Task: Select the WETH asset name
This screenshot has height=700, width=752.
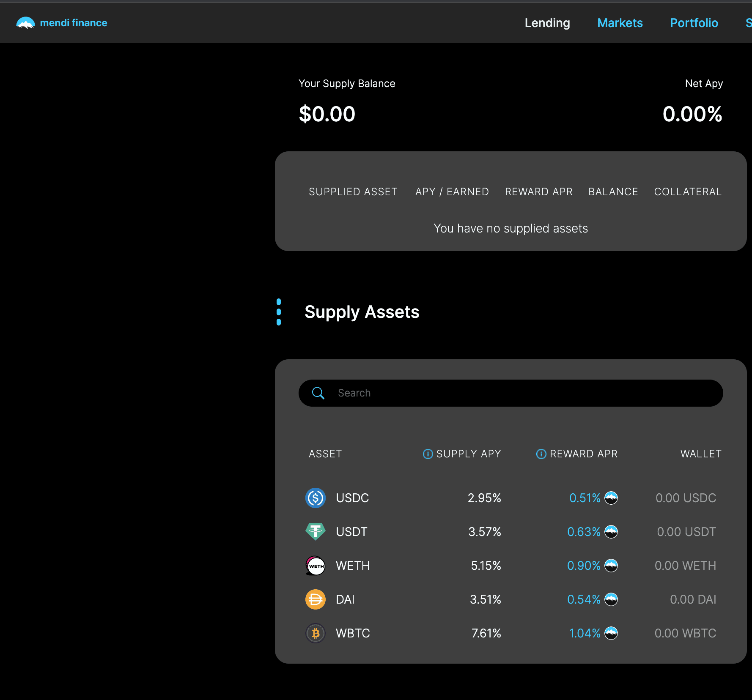Action: pos(353,566)
